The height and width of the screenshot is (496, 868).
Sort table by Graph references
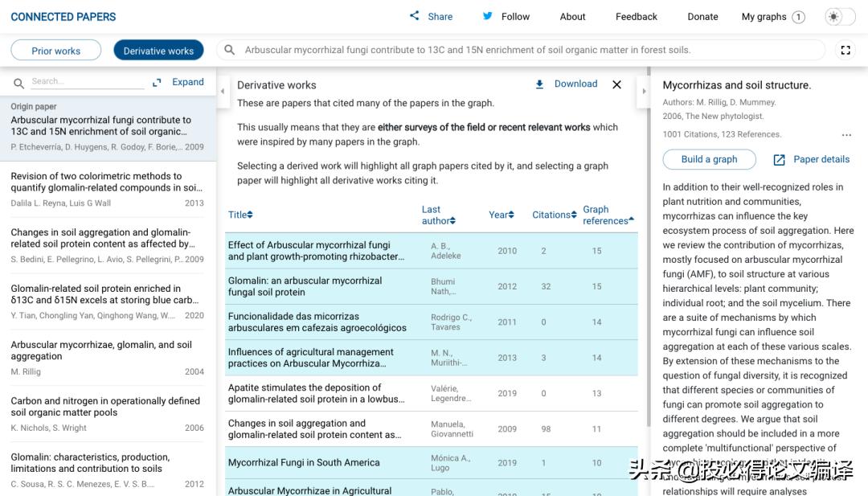click(608, 215)
